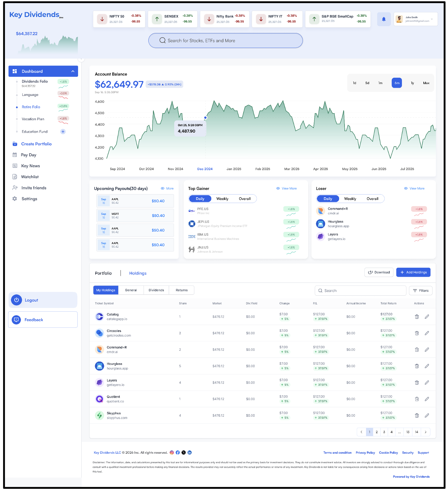Edit the Catalog holding
This screenshot has width=448, height=491.
(x=427, y=317)
